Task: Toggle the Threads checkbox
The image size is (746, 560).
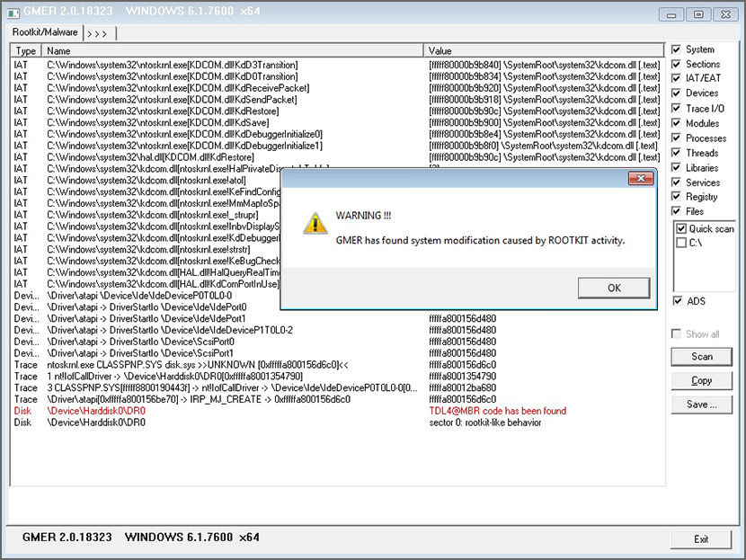Action: (x=676, y=153)
